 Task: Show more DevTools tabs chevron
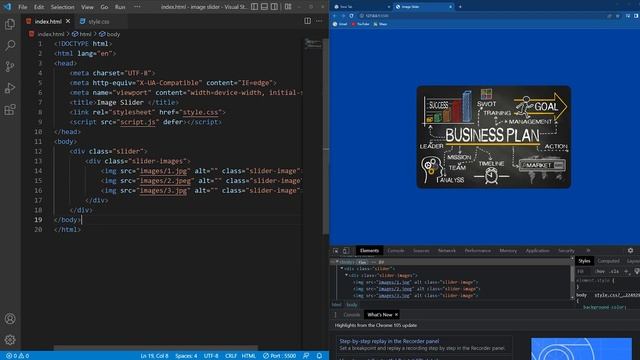(588, 251)
